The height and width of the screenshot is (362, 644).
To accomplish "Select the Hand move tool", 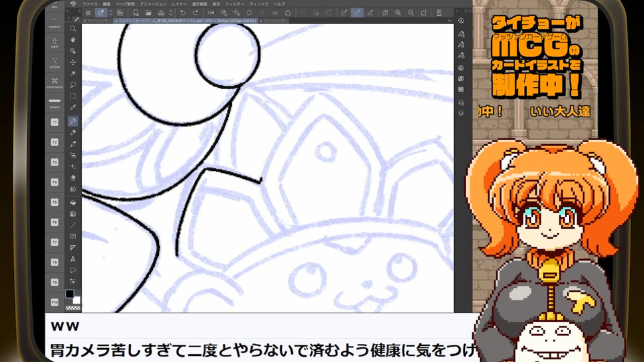I will click(x=72, y=40).
